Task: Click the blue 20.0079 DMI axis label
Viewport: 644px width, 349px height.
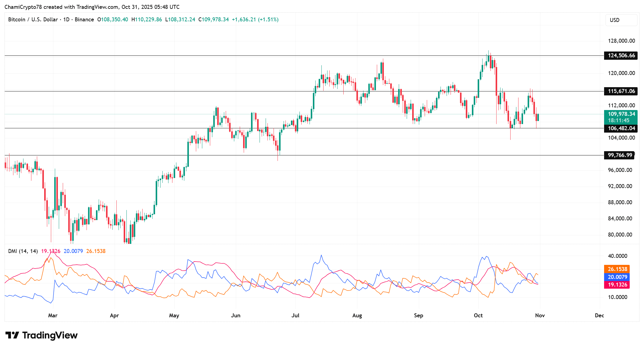Action: [x=617, y=277]
